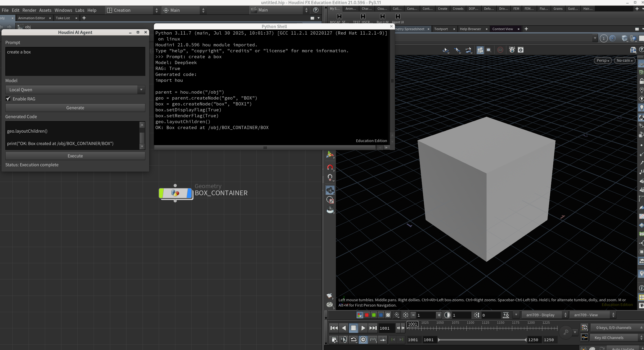
Task: Open the Model dropdown showing Local Qwen
Action: pos(75,90)
